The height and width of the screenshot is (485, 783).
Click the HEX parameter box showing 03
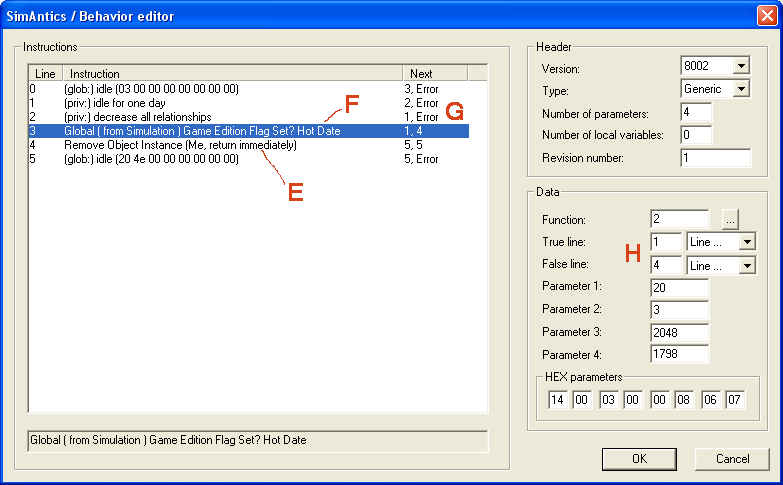tap(608, 400)
